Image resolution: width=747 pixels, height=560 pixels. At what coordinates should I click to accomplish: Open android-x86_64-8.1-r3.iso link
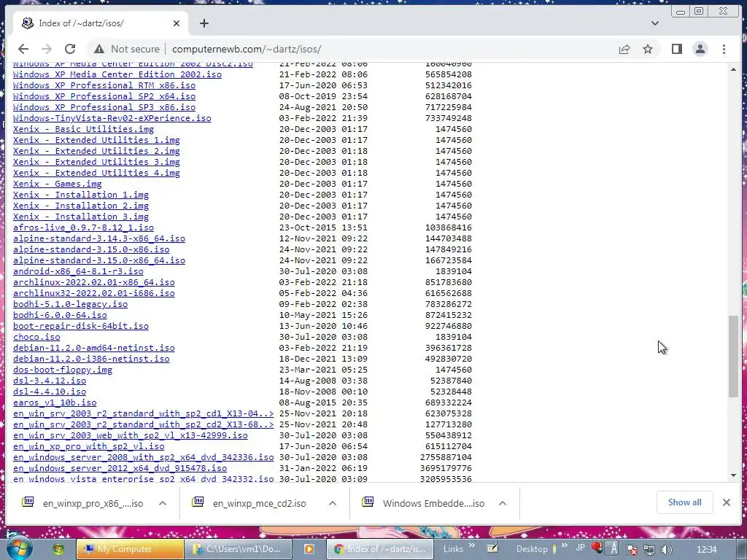click(x=78, y=271)
